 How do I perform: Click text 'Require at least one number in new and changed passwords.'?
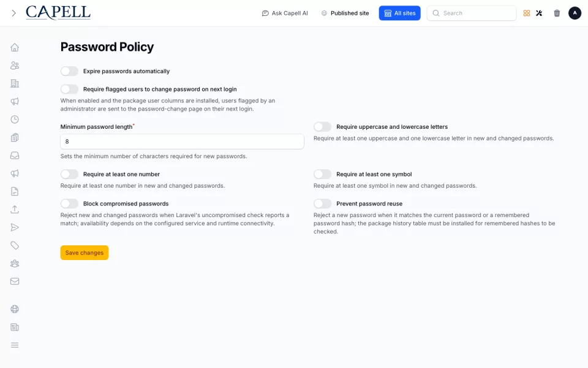point(143,185)
